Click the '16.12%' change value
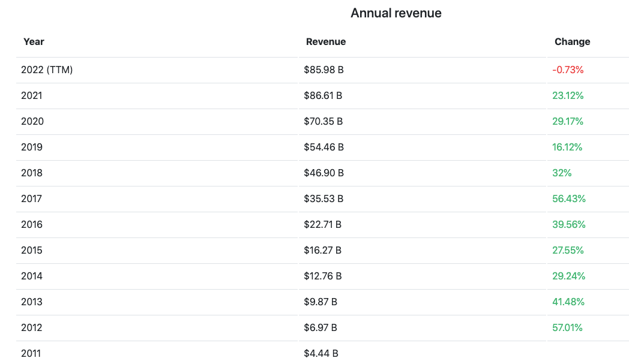Image resolution: width=629 pixels, height=364 pixels. (567, 147)
